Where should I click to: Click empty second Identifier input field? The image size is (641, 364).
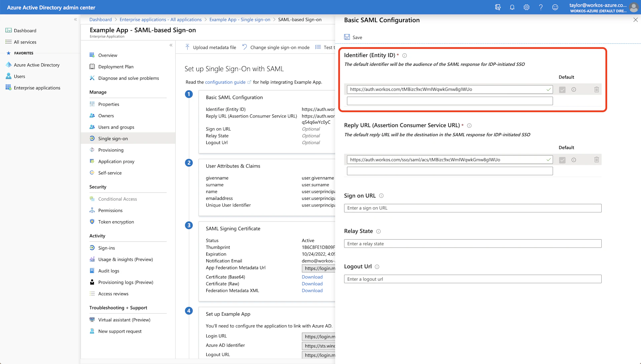(x=450, y=101)
